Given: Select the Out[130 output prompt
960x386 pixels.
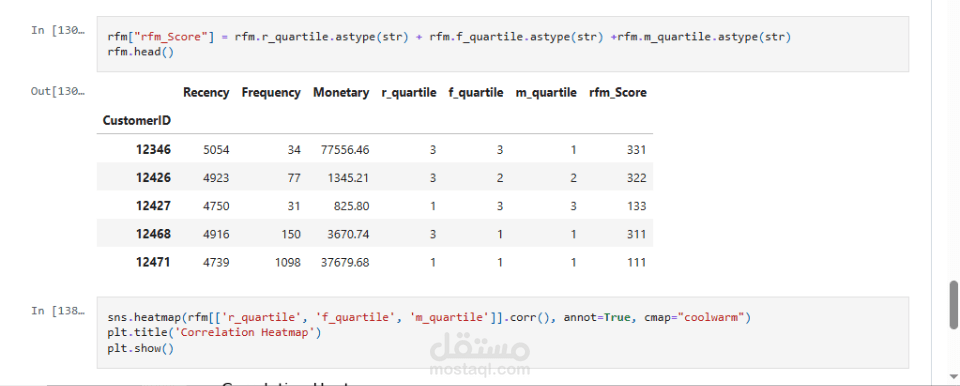Looking at the screenshot, I should (x=58, y=92).
